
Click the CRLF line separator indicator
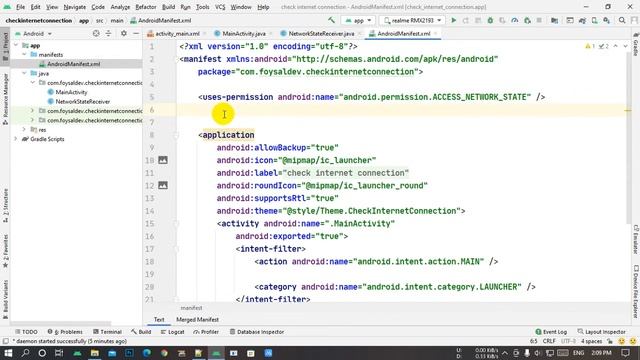click(x=549, y=341)
